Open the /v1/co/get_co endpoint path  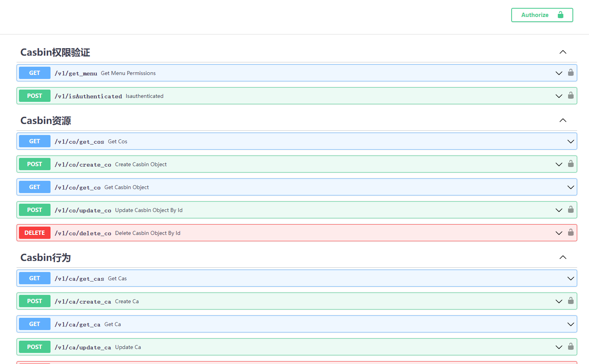[x=78, y=188]
